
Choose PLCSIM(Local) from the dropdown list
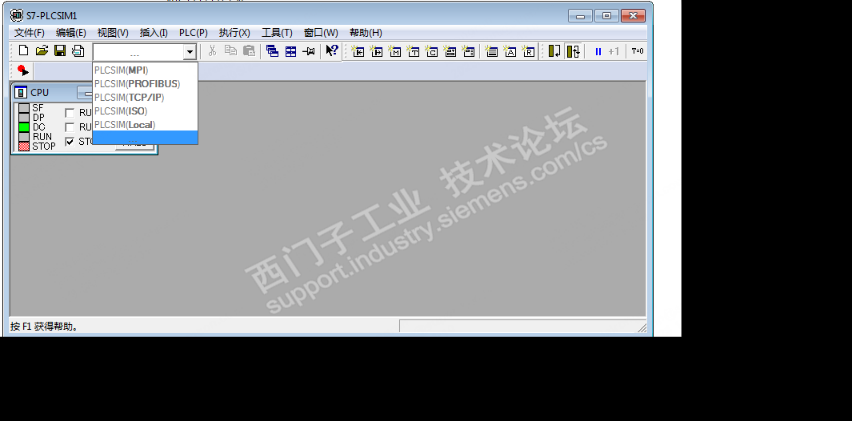point(145,124)
